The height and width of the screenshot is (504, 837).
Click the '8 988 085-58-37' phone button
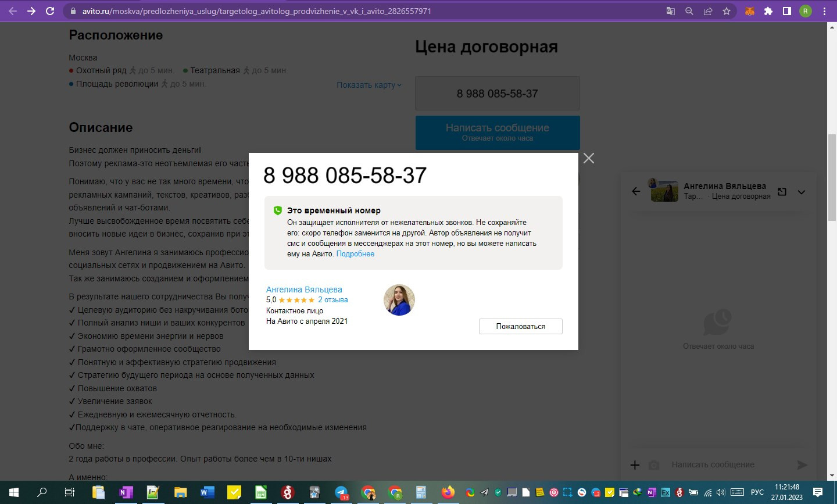[x=498, y=94]
